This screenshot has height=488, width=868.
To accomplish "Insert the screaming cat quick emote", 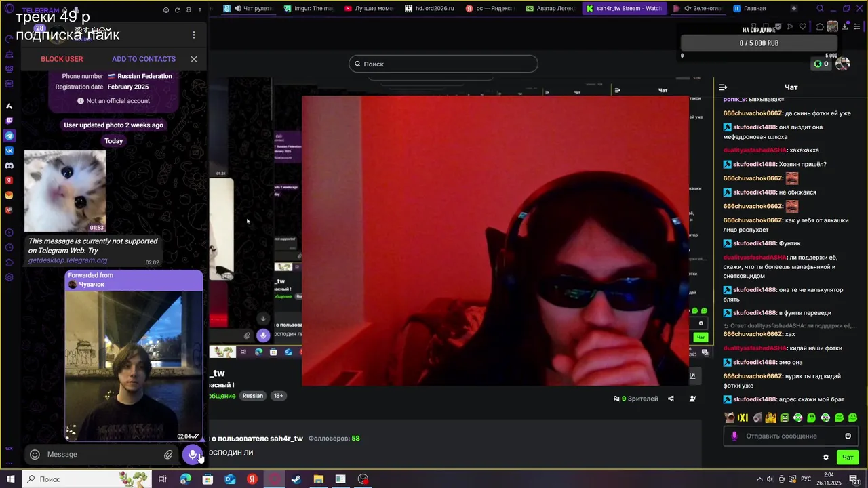I will click(729, 418).
